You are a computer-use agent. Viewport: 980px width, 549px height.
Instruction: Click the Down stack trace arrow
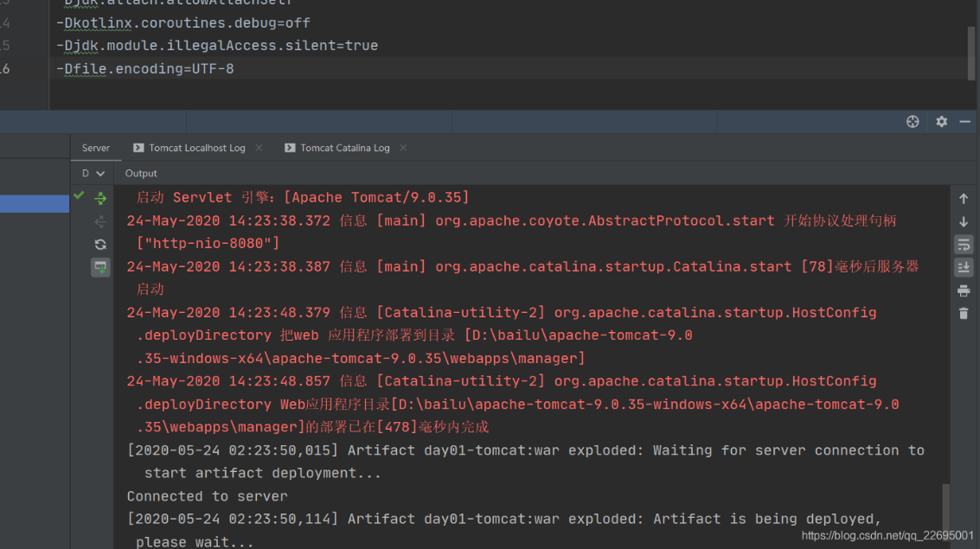[963, 221]
